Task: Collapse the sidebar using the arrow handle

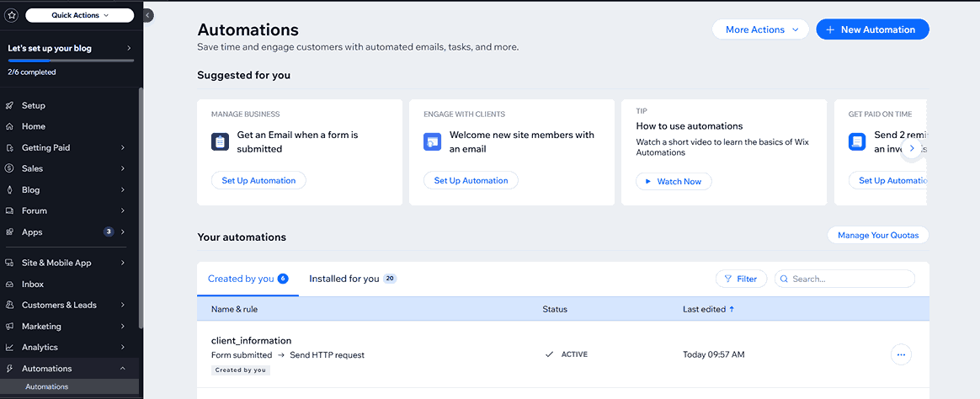Action: tap(148, 15)
